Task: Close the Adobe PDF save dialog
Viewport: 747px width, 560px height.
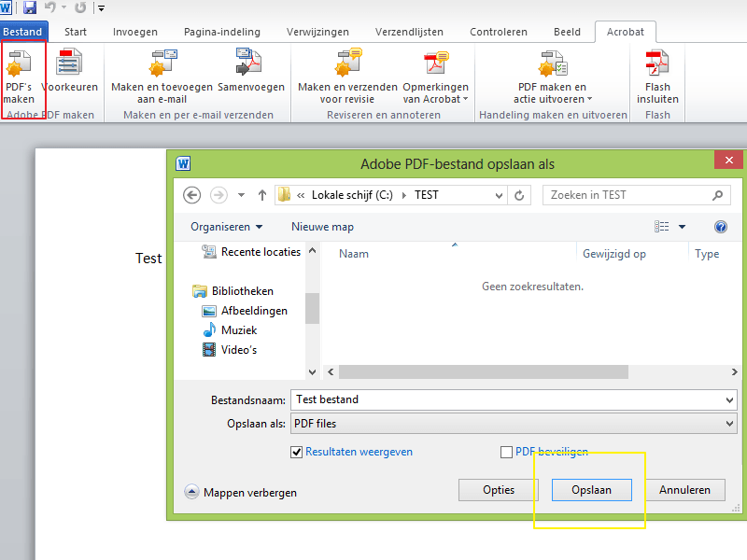Action: click(x=728, y=160)
